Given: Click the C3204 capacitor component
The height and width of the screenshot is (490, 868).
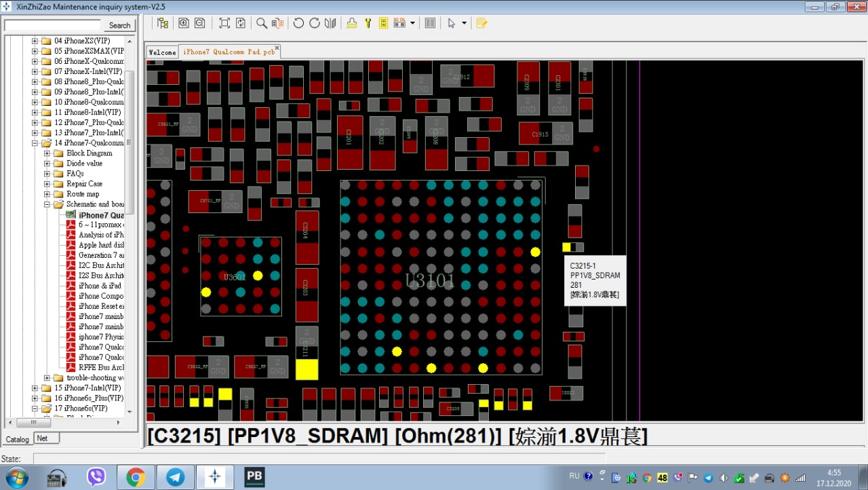Looking at the screenshot, I should (307, 237).
